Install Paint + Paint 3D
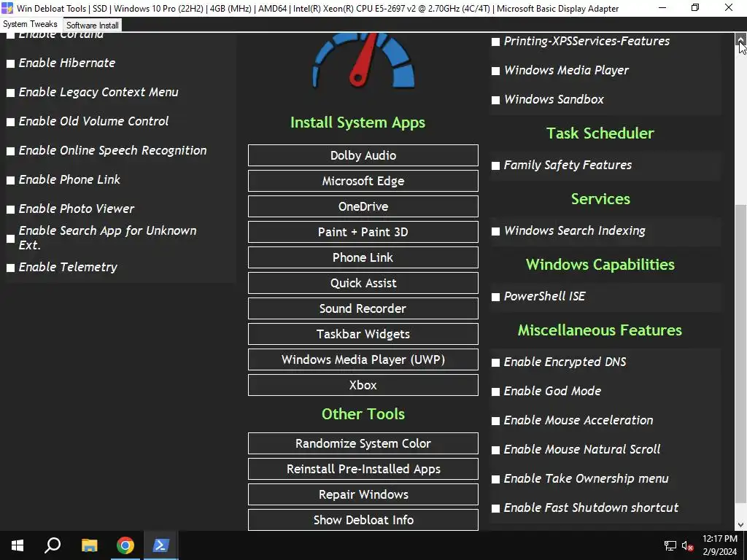747x560 pixels. pyautogui.click(x=363, y=232)
